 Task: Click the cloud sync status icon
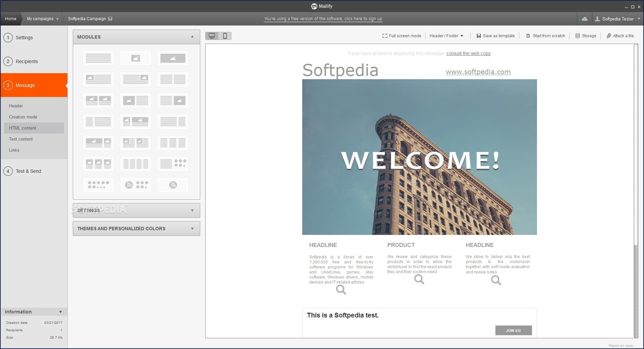(584, 19)
